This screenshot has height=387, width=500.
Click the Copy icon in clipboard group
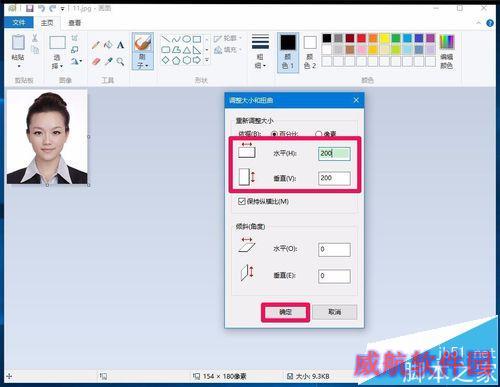pyautogui.click(x=35, y=50)
